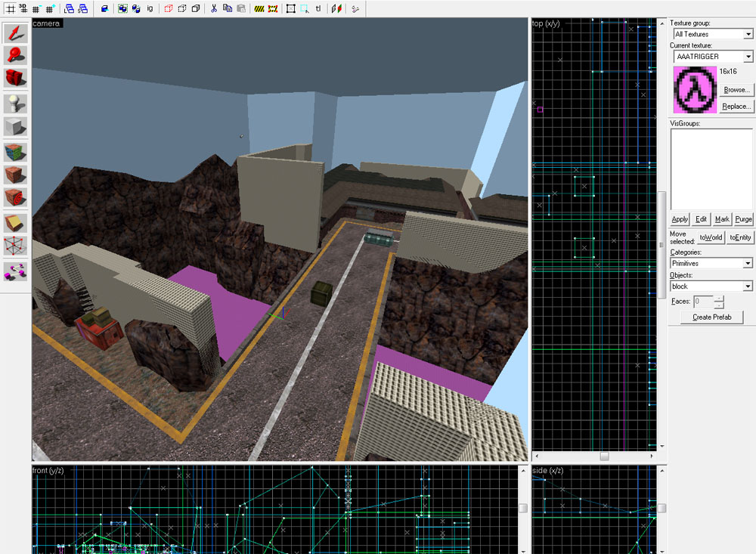Click the hide selected objects icon
The width and height of the screenshot is (756, 554).
(x=169, y=8)
